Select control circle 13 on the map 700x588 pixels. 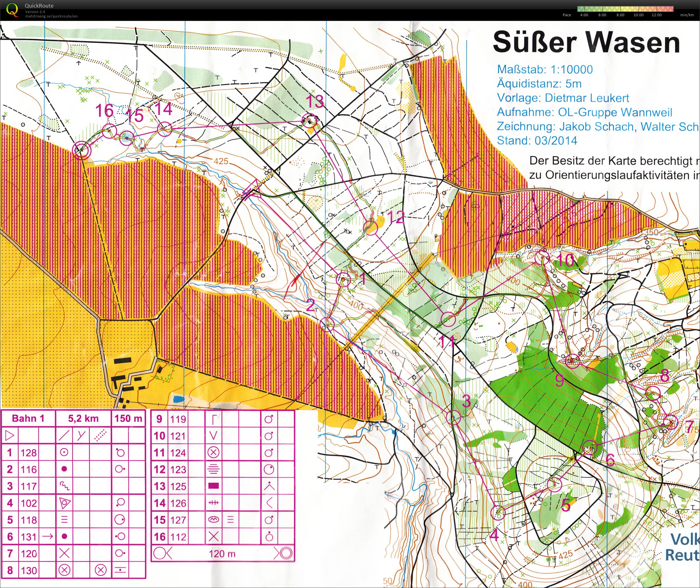309,121
